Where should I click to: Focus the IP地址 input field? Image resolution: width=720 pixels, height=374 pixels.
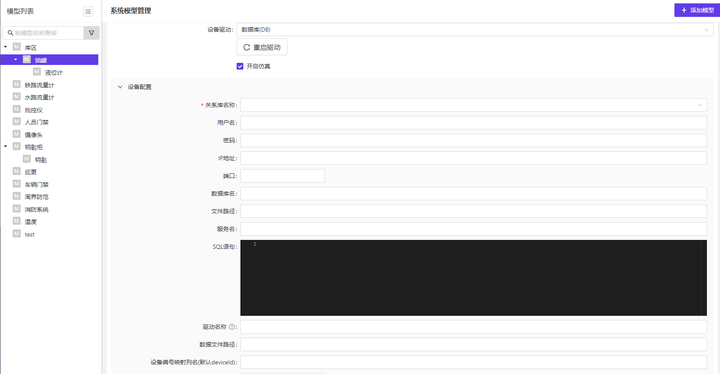pos(473,158)
